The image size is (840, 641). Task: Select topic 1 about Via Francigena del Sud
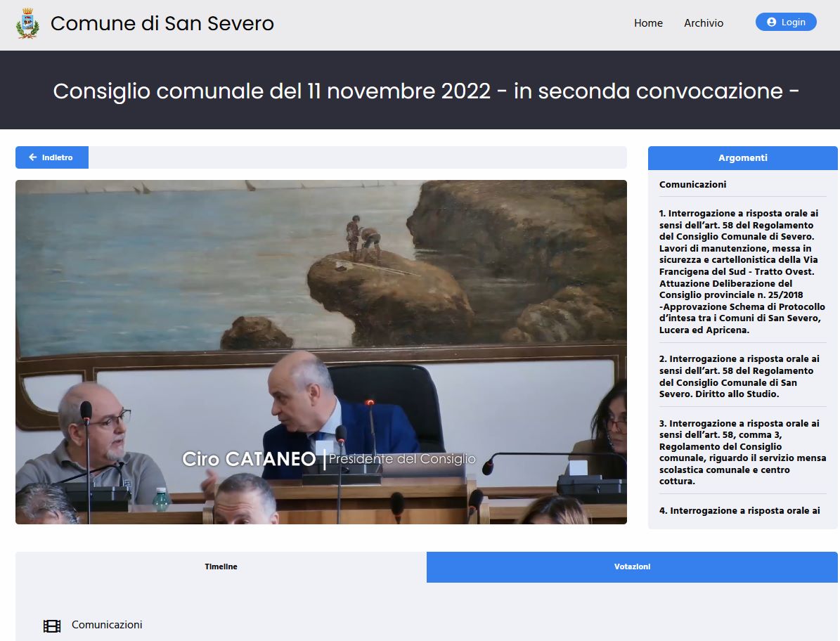click(742, 271)
